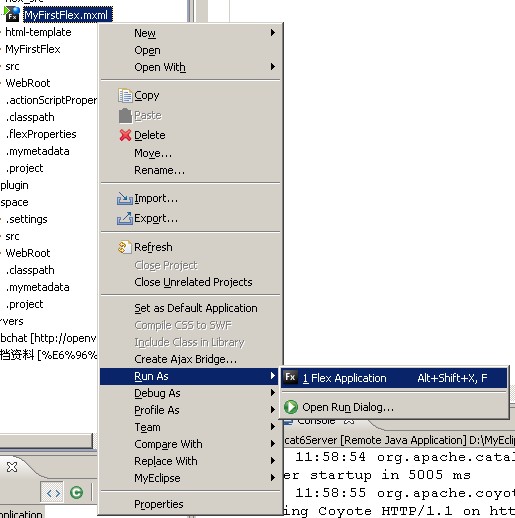The height and width of the screenshot is (518, 515).
Task: Expand the New submenu arrow
Action: (x=273, y=32)
